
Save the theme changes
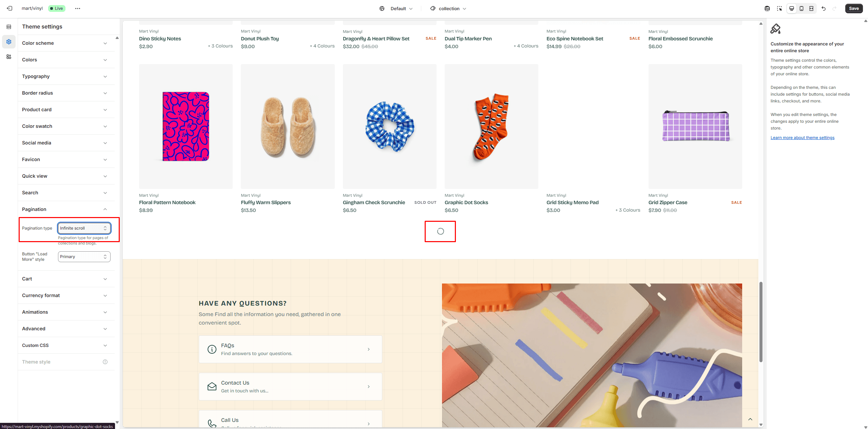(x=853, y=8)
